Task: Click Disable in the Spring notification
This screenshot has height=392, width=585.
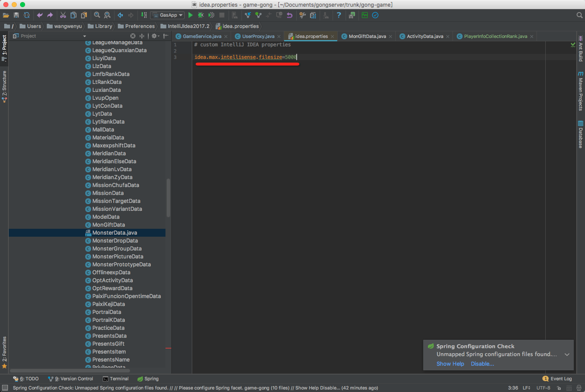Action: [482, 364]
